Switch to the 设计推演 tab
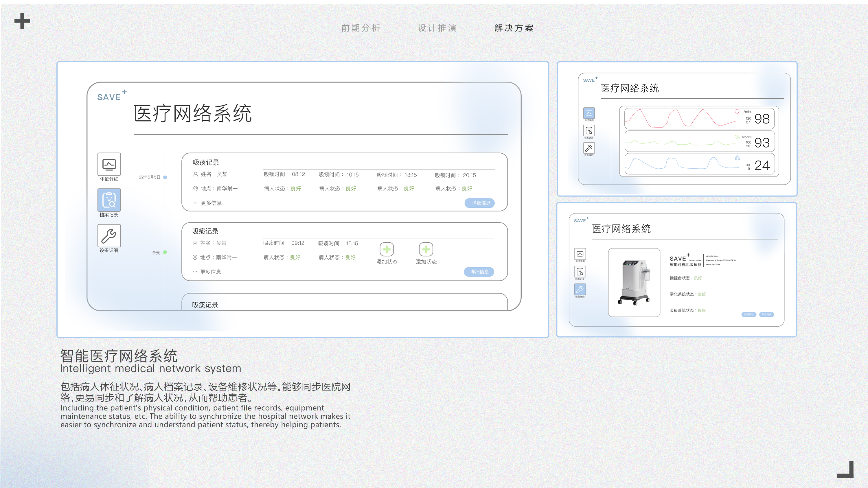 (437, 28)
